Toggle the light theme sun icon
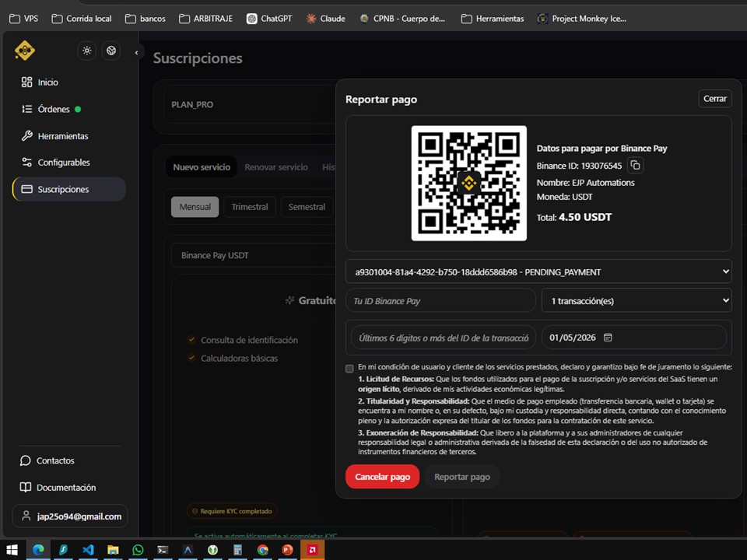747x560 pixels. [x=86, y=51]
